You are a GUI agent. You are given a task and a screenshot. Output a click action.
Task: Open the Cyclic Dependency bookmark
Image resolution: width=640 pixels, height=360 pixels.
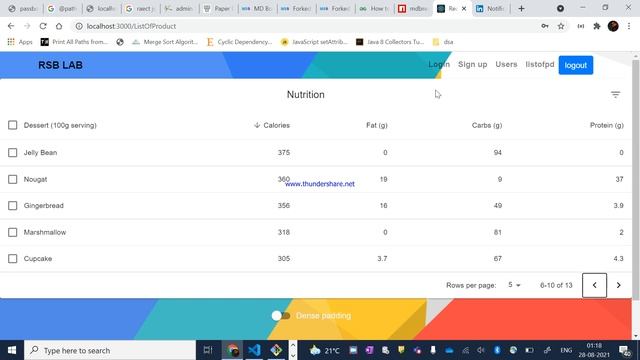239,42
